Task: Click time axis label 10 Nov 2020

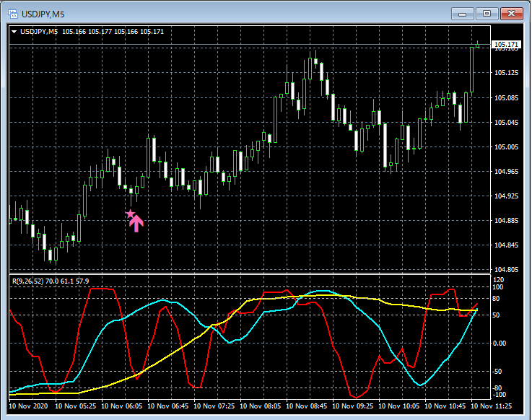Action: (x=28, y=406)
